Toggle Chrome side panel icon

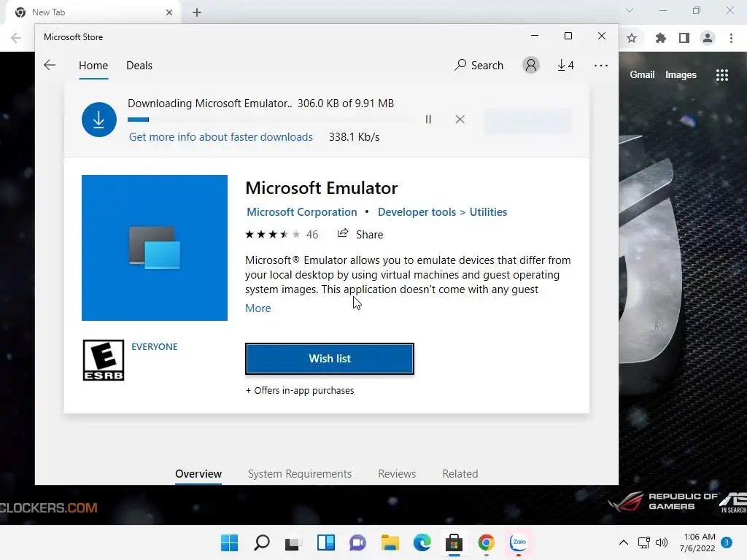point(684,38)
